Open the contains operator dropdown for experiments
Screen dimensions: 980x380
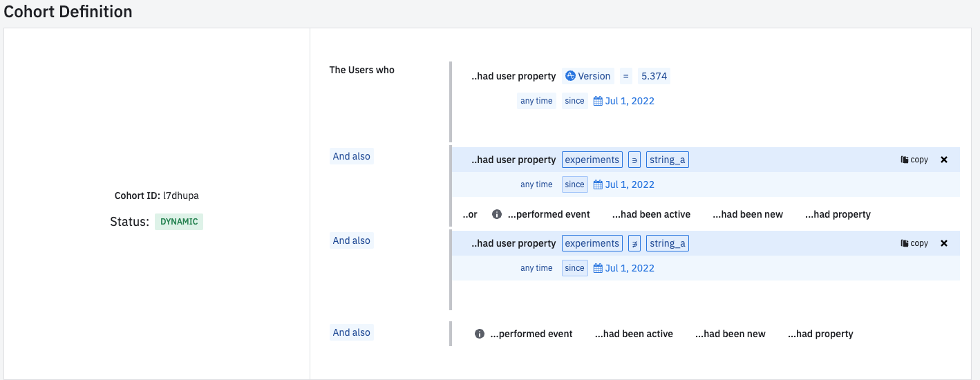click(634, 160)
